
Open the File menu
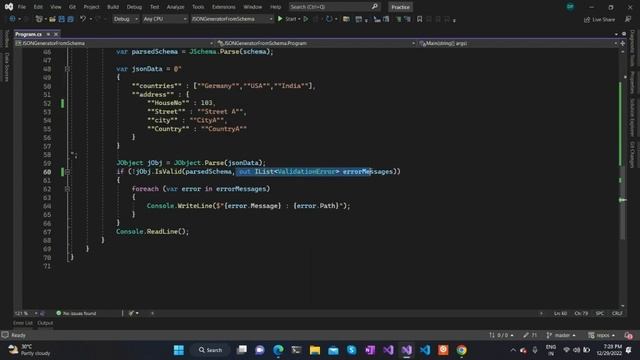pos(22,7)
